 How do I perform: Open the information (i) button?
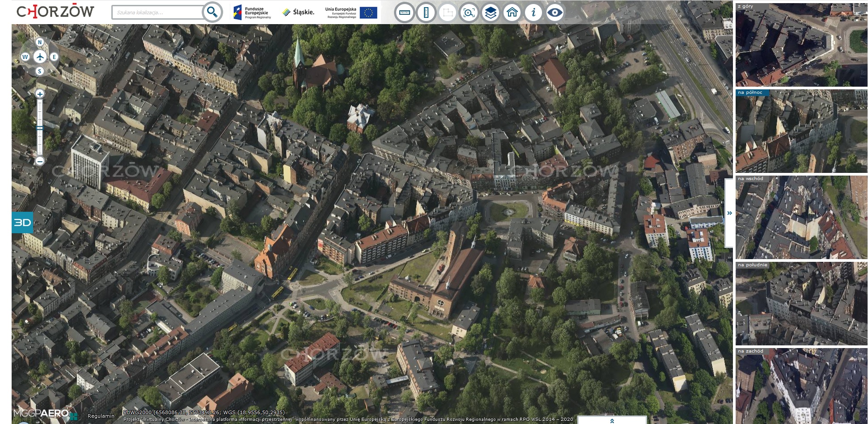[533, 13]
